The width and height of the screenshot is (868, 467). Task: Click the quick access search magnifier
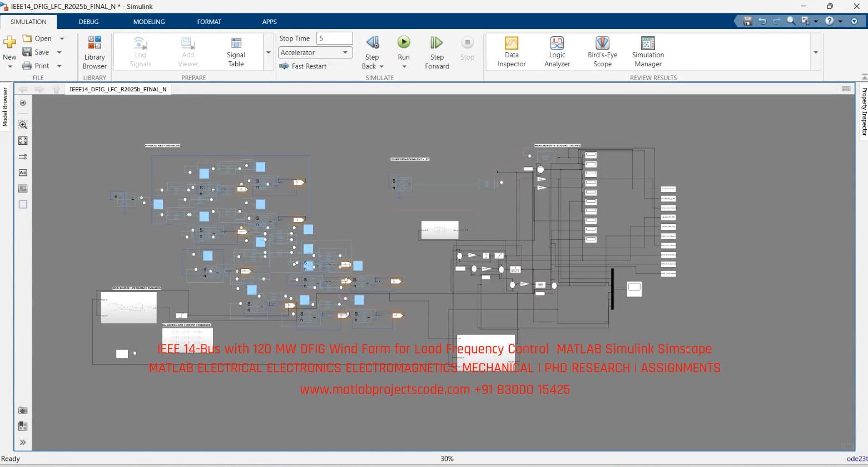coord(791,21)
